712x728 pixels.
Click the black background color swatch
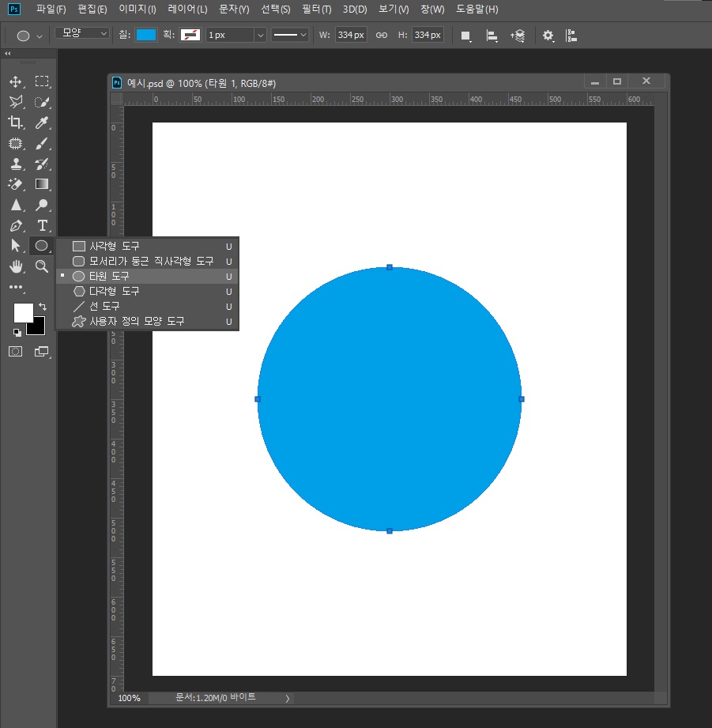click(x=38, y=328)
